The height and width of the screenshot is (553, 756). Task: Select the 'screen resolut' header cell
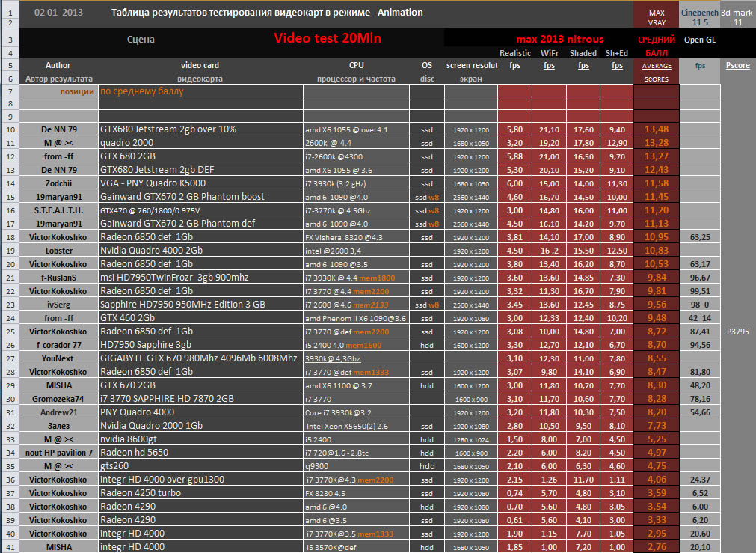click(472, 65)
